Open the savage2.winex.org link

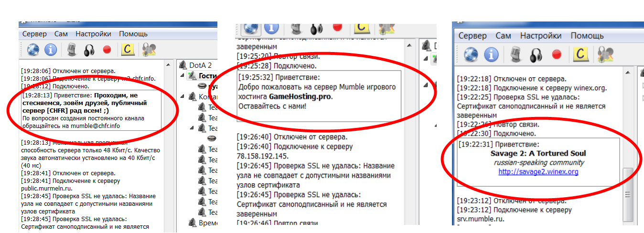tap(538, 172)
